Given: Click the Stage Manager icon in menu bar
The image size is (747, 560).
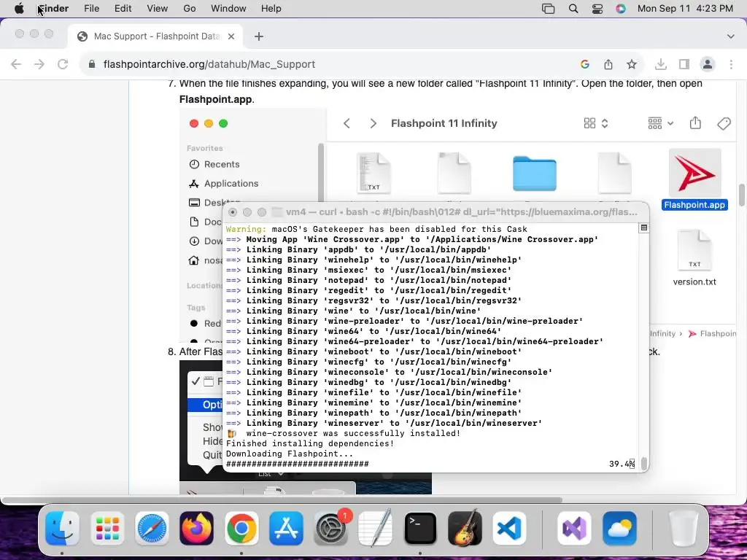Looking at the screenshot, I should [549, 9].
